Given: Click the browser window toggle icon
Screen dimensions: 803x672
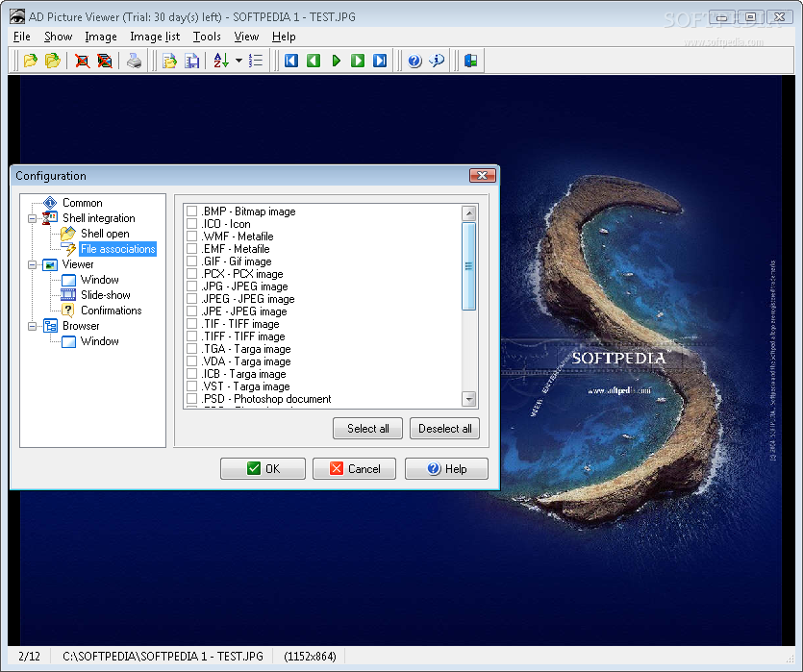Looking at the screenshot, I should (470, 61).
